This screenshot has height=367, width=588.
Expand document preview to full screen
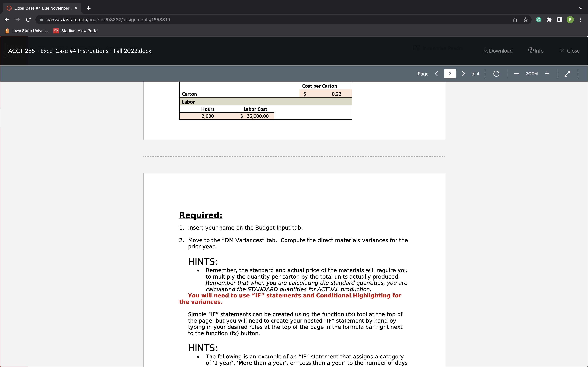click(x=567, y=74)
